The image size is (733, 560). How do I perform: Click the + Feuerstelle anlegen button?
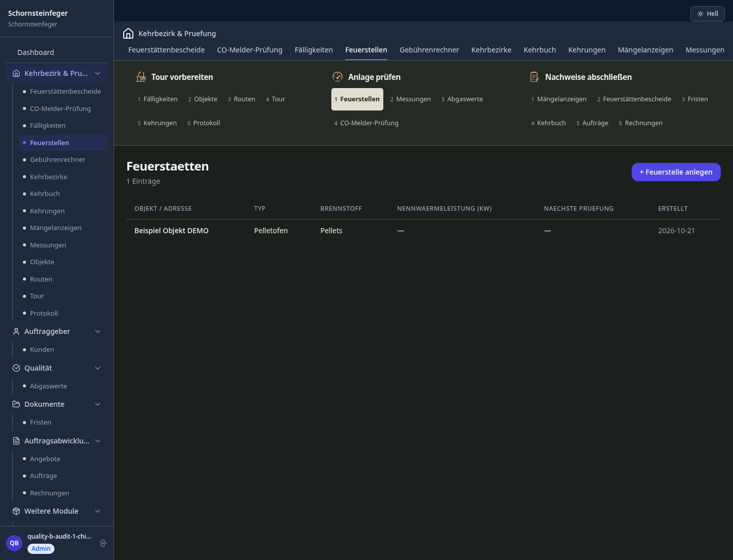point(676,172)
